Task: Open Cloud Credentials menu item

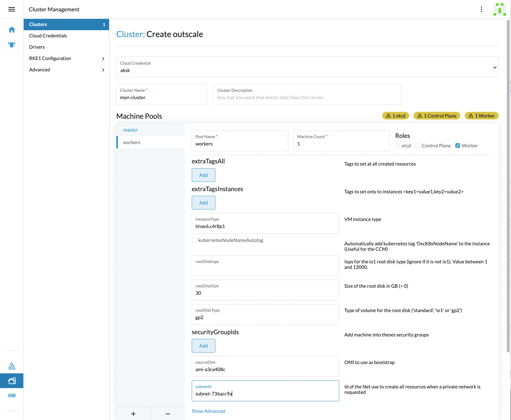Action: click(x=48, y=36)
